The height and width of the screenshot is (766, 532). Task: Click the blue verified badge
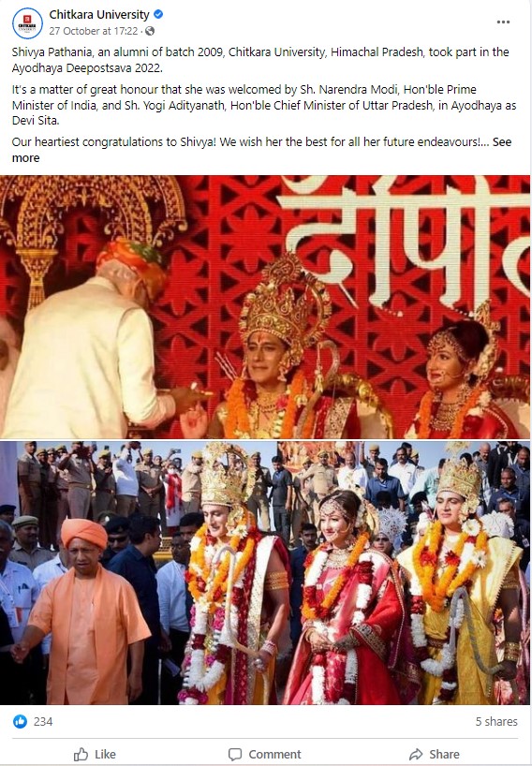click(158, 15)
